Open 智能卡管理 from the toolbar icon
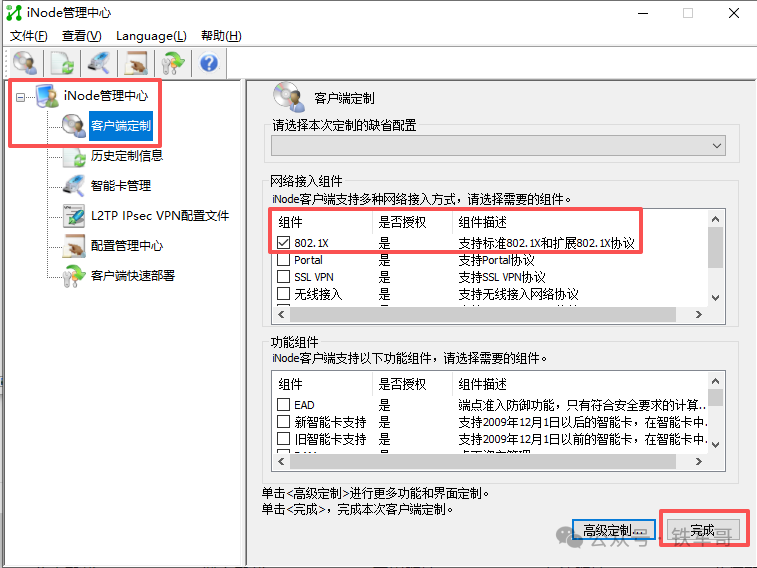757x568 pixels. point(99,63)
